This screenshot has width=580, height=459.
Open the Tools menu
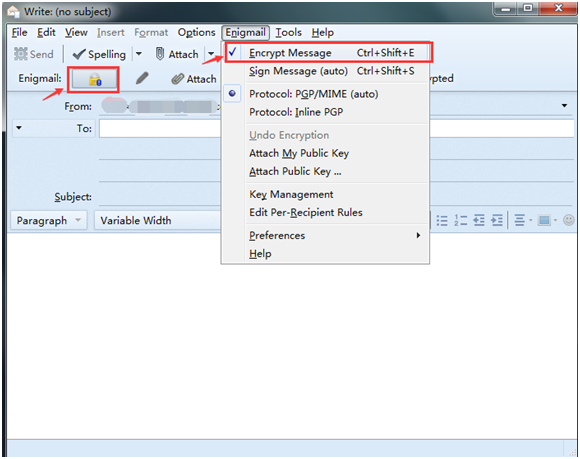(289, 33)
